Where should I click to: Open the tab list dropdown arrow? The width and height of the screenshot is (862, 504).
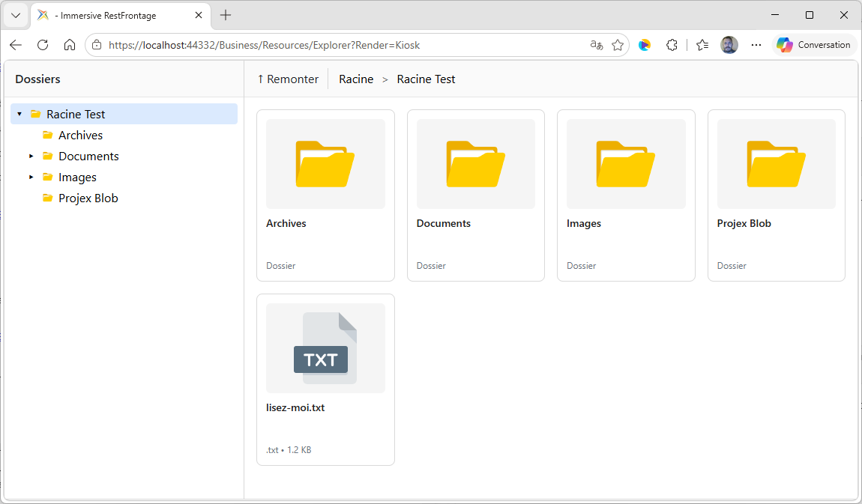(x=16, y=16)
